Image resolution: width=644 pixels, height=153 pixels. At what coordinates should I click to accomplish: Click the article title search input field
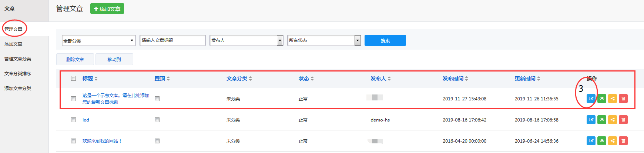tap(172, 40)
